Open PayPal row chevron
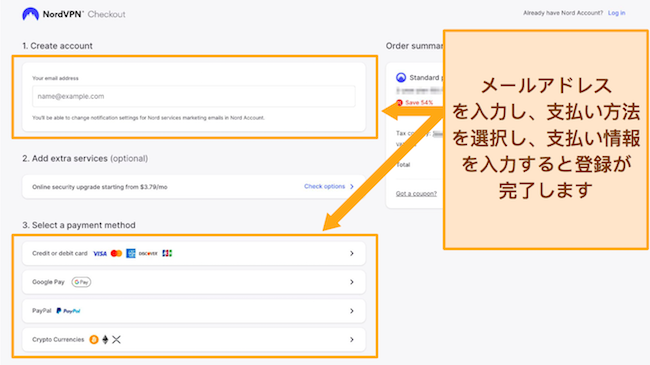The image size is (650, 365). pos(352,311)
